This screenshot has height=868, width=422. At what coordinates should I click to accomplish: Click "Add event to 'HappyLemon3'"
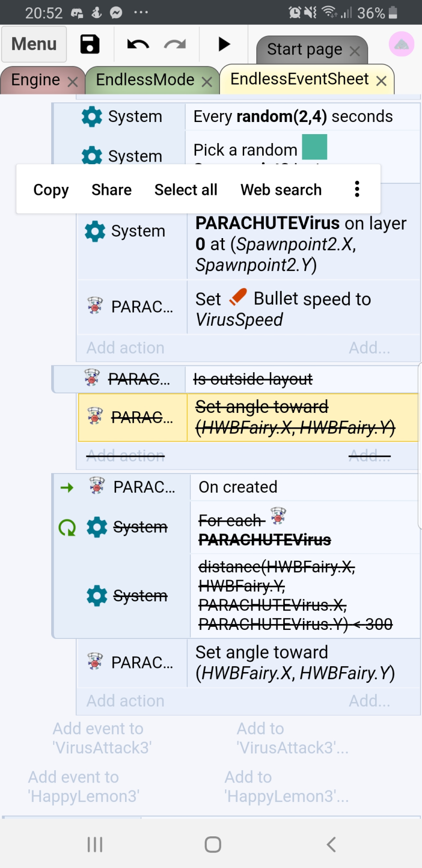click(84, 787)
